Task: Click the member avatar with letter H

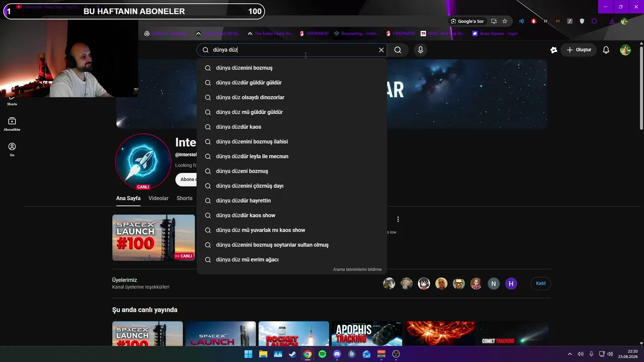Action: click(x=511, y=284)
